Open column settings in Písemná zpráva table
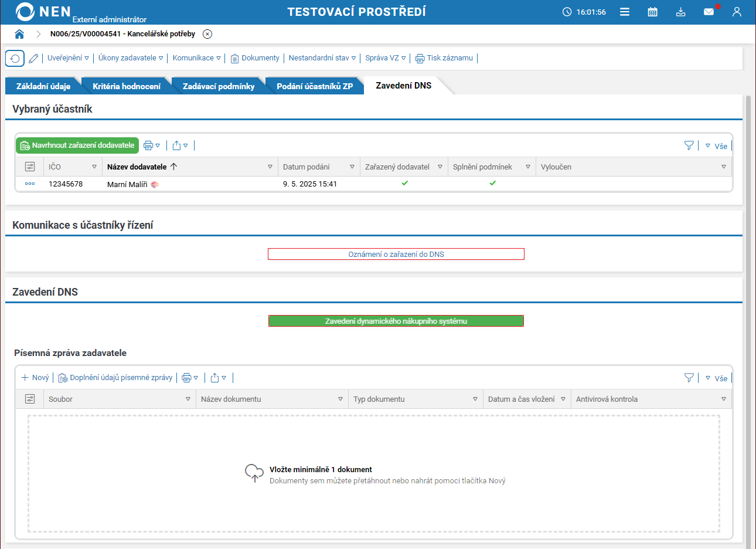The height and width of the screenshot is (549, 756). click(30, 399)
